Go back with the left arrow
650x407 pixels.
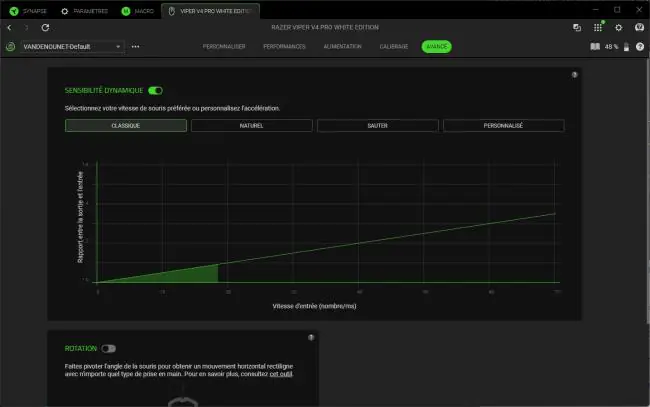pos(9,28)
